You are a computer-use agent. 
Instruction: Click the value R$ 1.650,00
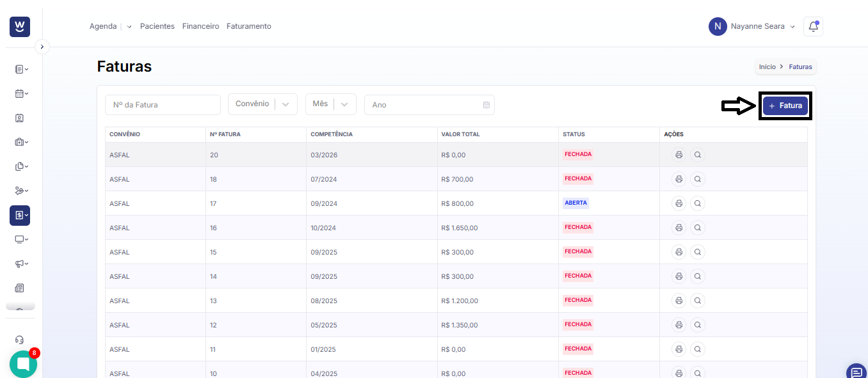pos(460,228)
